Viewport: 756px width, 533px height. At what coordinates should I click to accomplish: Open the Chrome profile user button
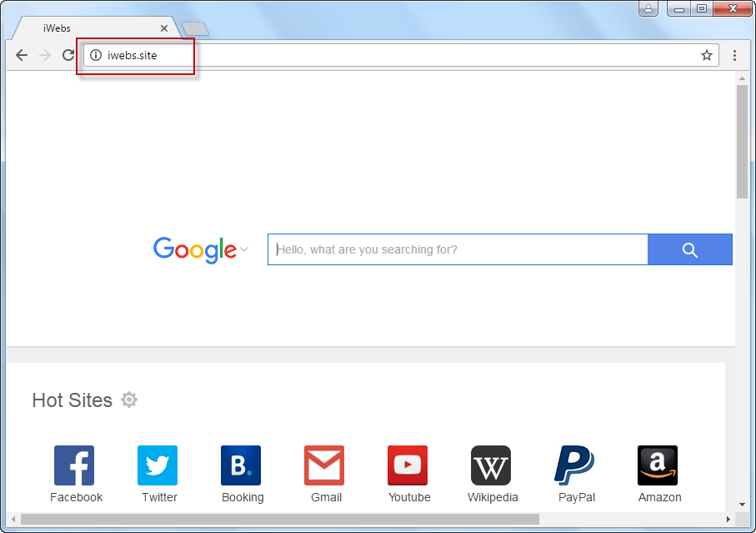click(x=648, y=8)
